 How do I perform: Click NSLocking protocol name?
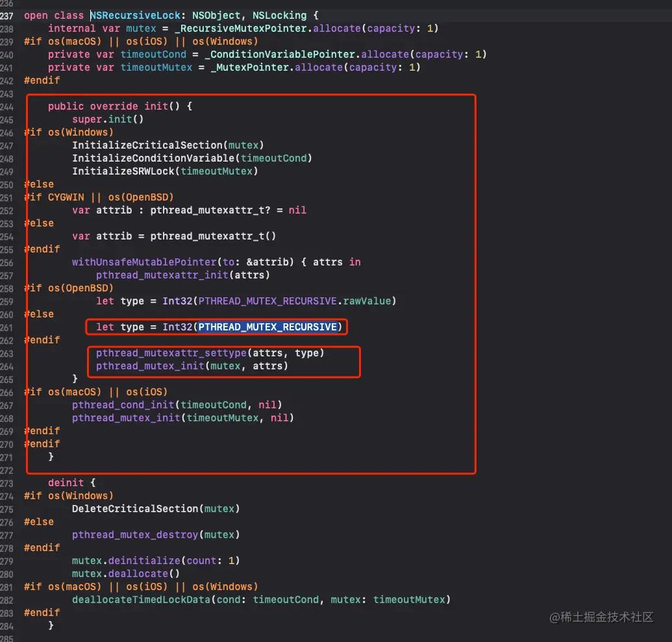(x=279, y=16)
